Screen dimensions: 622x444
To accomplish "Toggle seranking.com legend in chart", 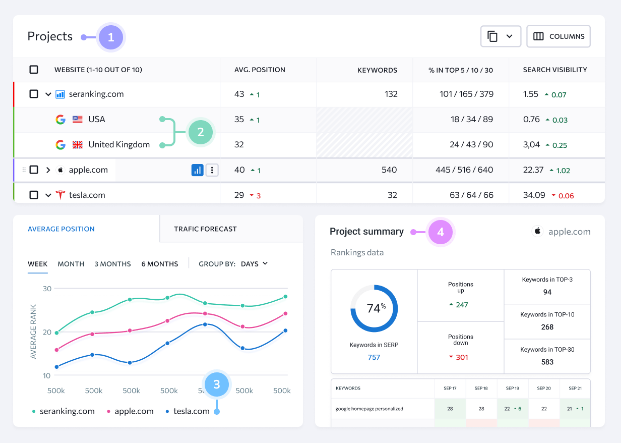I will pyautogui.click(x=63, y=411).
